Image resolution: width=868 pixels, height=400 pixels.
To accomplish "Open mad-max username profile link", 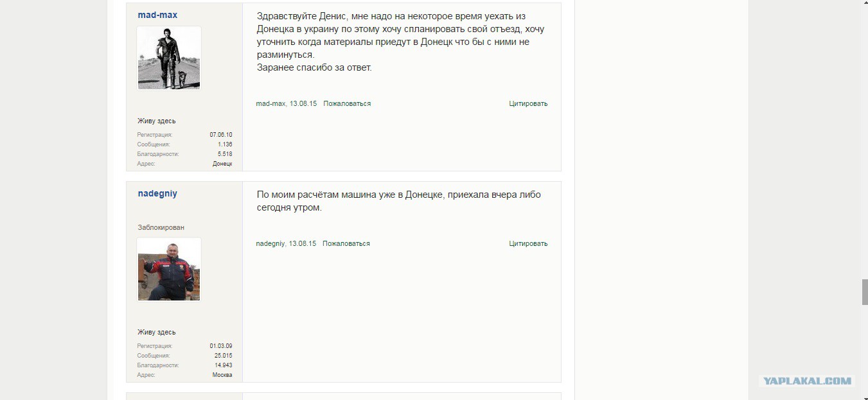I will tap(157, 15).
